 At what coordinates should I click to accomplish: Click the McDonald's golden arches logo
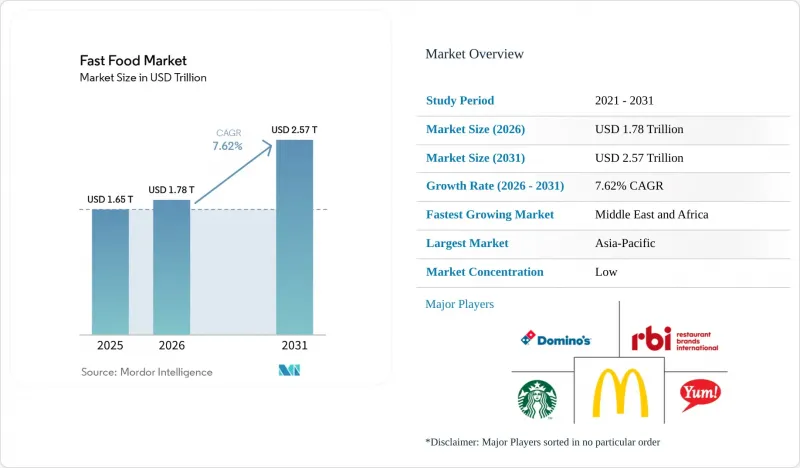pyautogui.click(x=620, y=392)
